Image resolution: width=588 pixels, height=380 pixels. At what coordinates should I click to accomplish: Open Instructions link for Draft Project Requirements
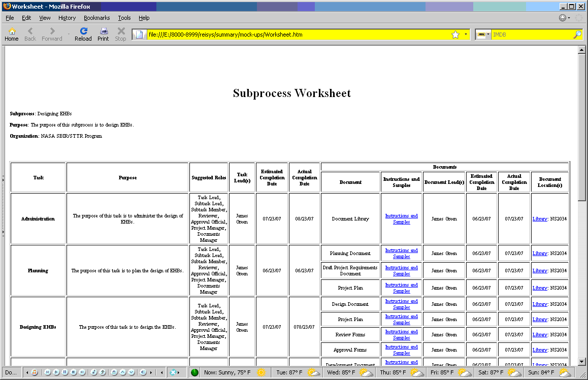click(401, 270)
